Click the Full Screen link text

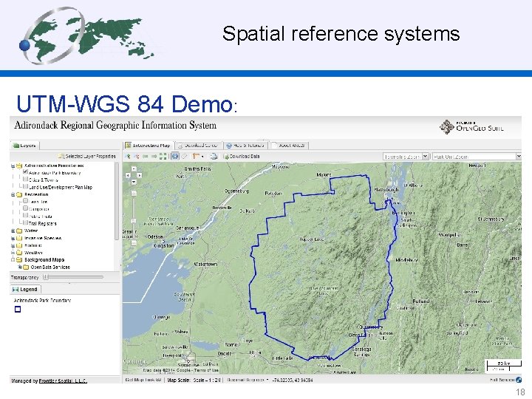pyautogui.click(x=502, y=380)
